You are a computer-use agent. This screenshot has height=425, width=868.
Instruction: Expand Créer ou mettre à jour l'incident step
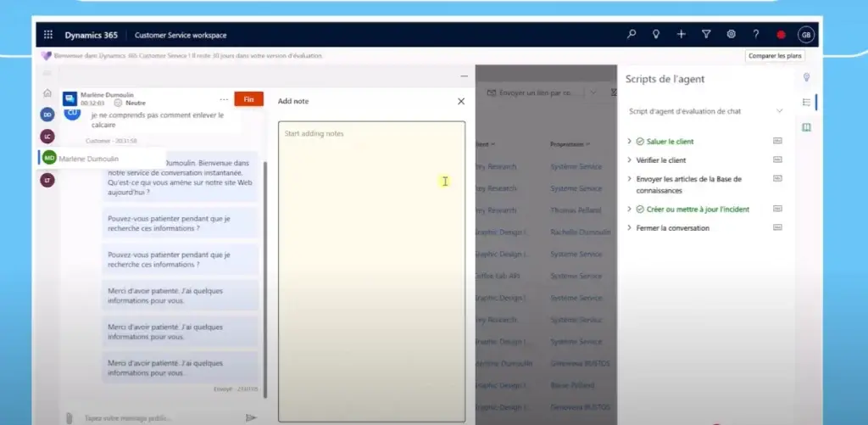[630, 210]
